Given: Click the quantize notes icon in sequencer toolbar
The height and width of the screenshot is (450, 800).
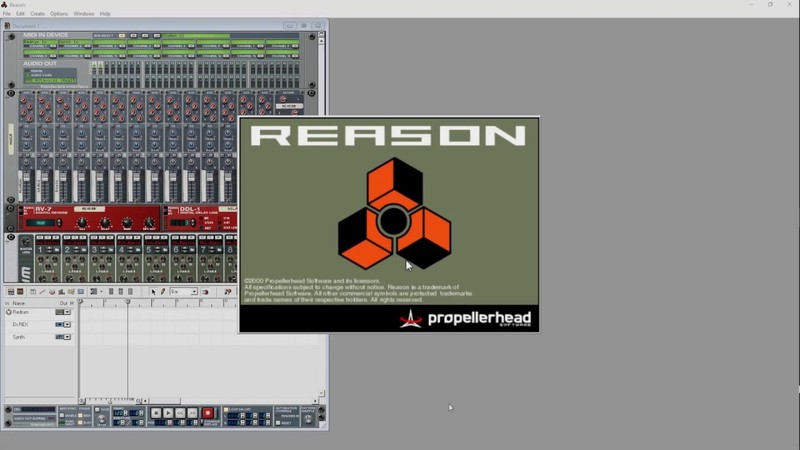Looking at the screenshot, I should (228, 292).
